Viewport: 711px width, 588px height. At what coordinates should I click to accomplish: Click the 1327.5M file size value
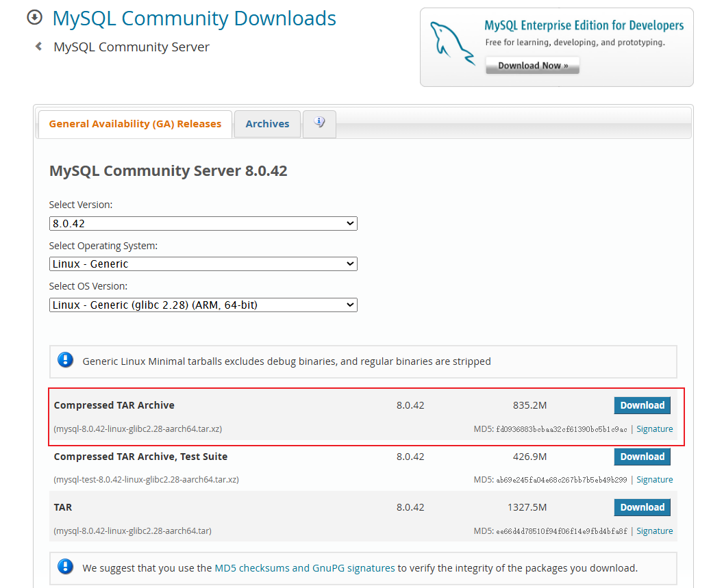[527, 507]
